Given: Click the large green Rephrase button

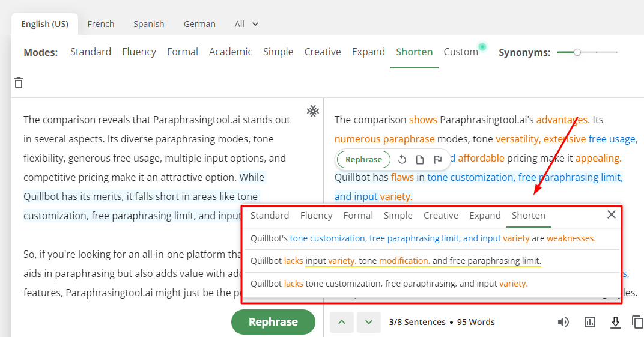Looking at the screenshot, I should coord(273,322).
